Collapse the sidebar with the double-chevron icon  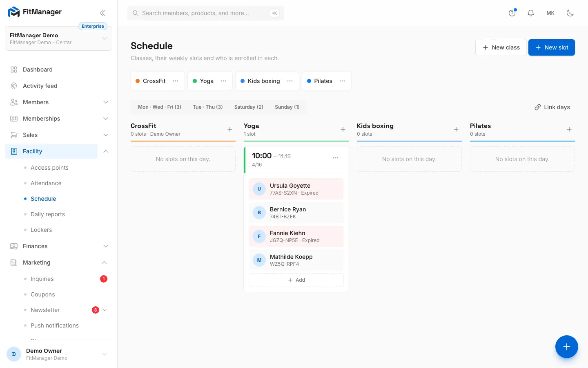(x=102, y=13)
